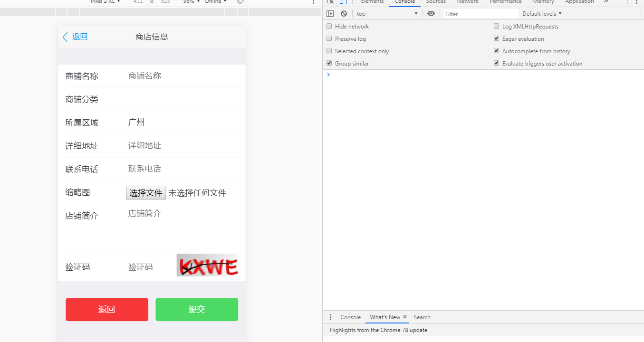Click the red 返回 button

click(x=107, y=310)
